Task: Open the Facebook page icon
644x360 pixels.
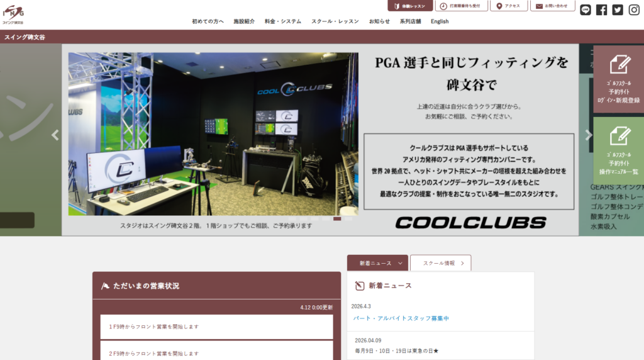Action: pos(602,9)
